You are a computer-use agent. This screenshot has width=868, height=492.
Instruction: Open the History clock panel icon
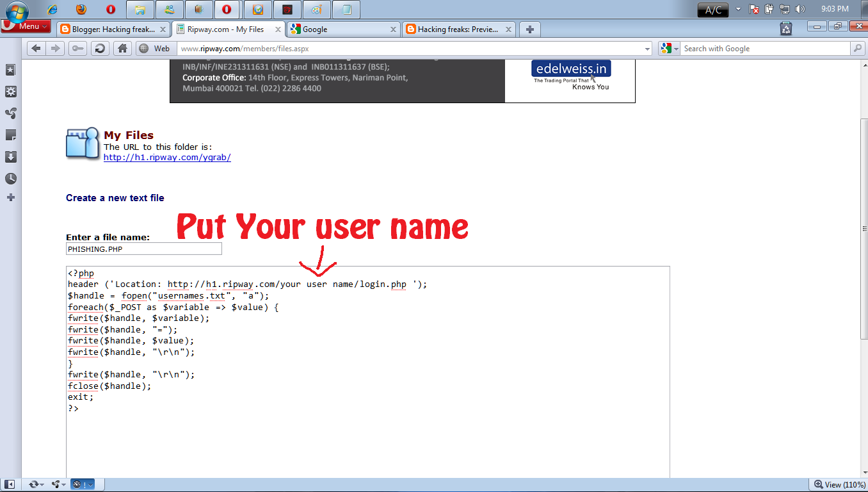pyautogui.click(x=11, y=179)
